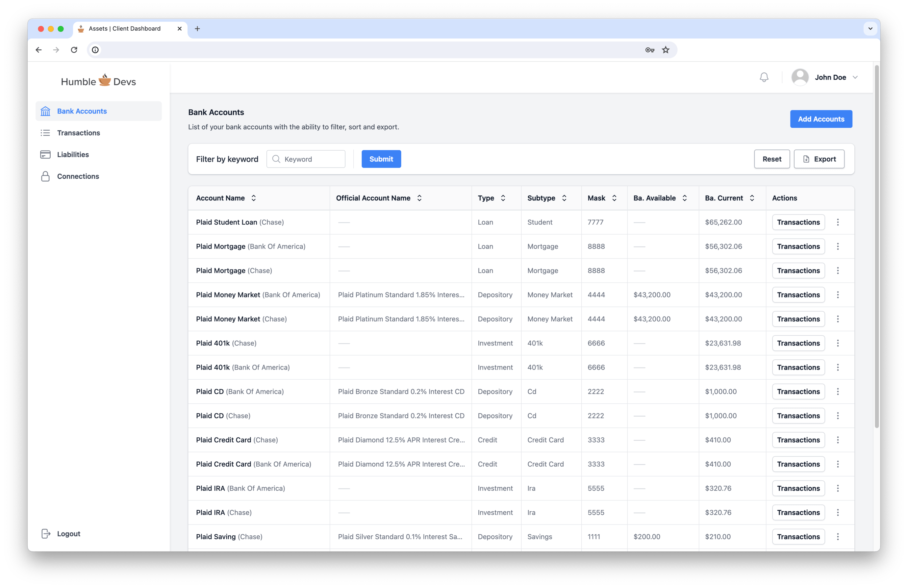This screenshot has height=588, width=908.
Task: Open more actions for Plaid 401k (Bank Of America)
Action: pos(838,368)
